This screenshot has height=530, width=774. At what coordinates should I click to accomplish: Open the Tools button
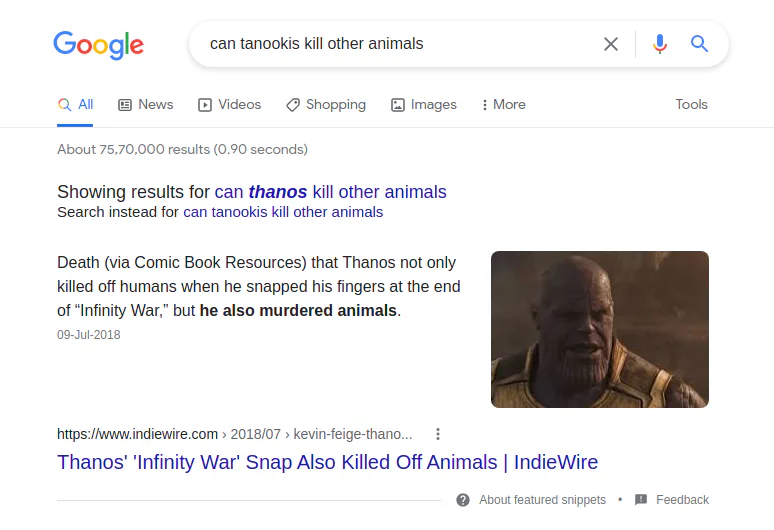click(691, 104)
